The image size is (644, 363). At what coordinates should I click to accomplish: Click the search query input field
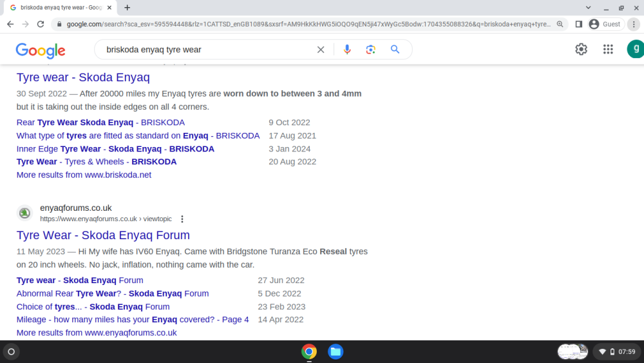(x=207, y=50)
